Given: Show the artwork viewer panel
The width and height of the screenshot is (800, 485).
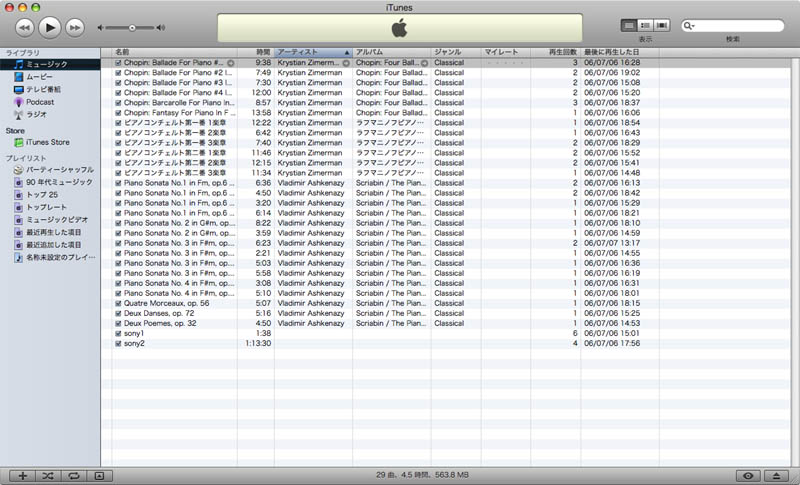Looking at the screenshot, I should pos(99,475).
